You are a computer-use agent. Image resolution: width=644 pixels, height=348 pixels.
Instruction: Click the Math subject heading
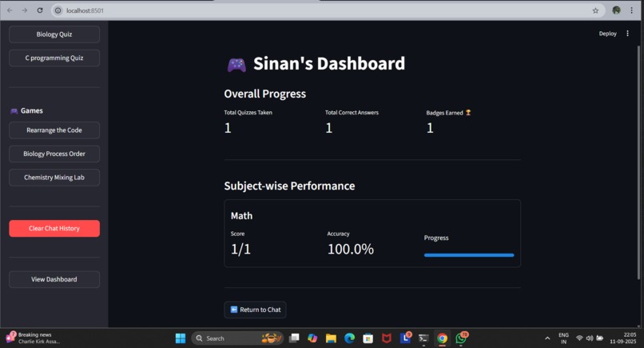[241, 216]
